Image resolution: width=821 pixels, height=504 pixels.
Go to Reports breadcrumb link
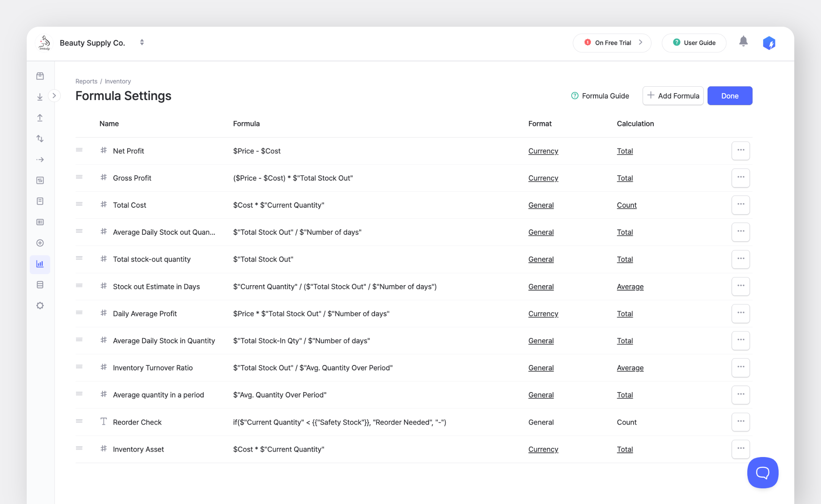coord(86,81)
